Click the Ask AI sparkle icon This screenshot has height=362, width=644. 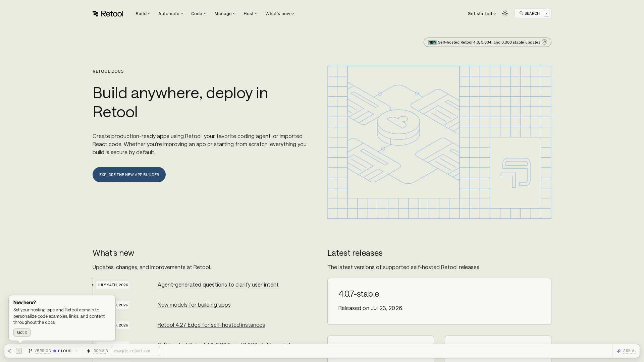coord(619,351)
